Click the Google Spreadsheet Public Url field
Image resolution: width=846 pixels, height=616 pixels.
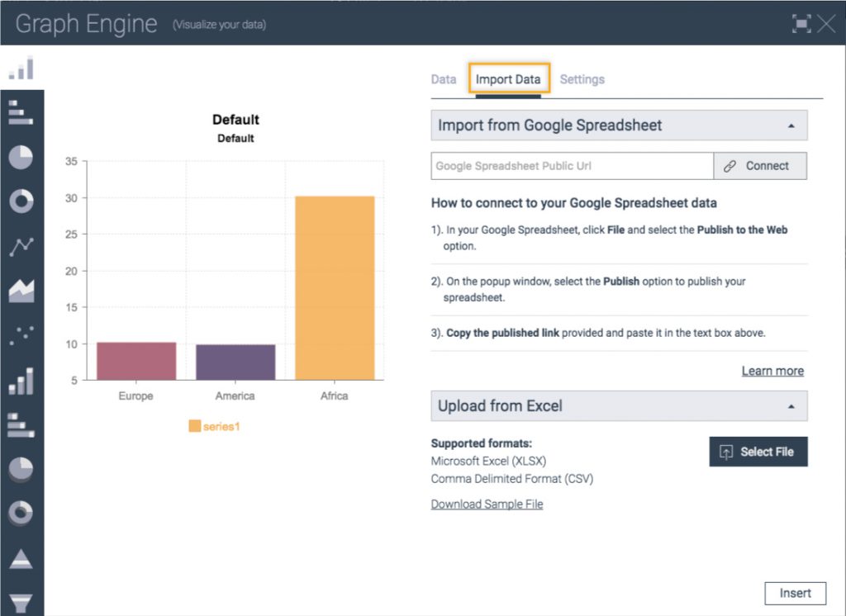pyautogui.click(x=570, y=166)
